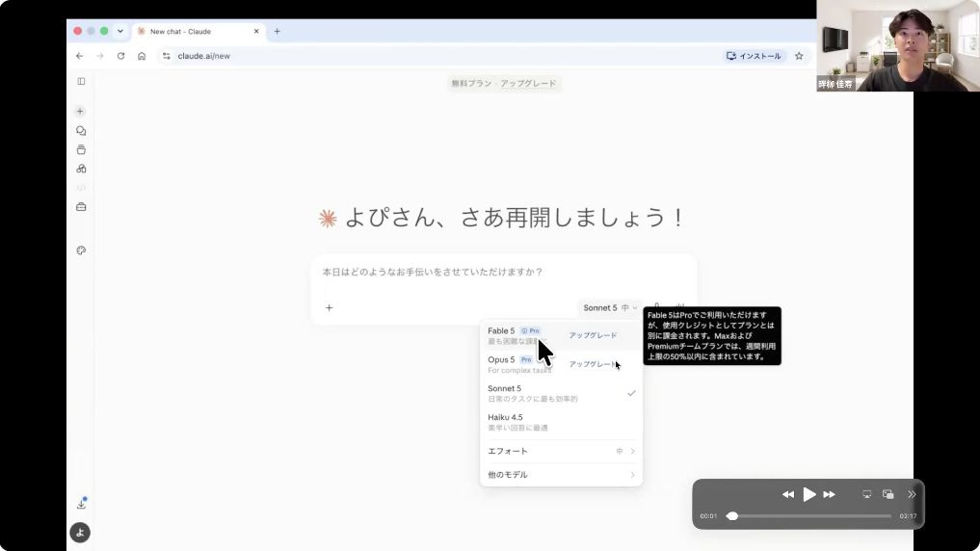Open a new browser tab with plus
980x551 pixels.
(277, 31)
